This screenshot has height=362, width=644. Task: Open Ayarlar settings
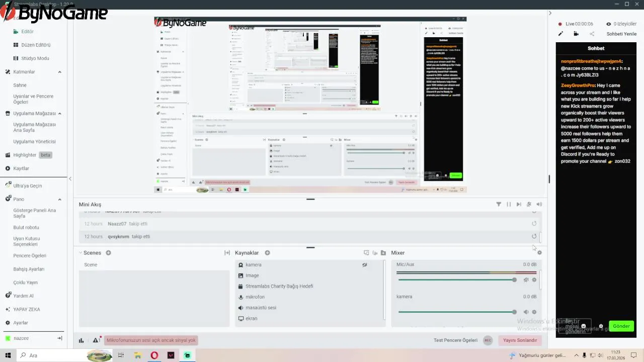tap(20, 323)
